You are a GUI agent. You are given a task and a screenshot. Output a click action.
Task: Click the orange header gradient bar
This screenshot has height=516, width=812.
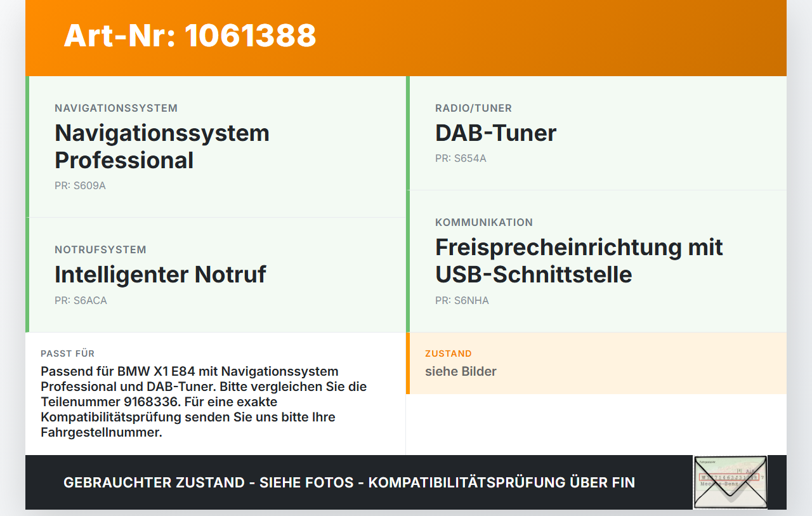click(406, 38)
